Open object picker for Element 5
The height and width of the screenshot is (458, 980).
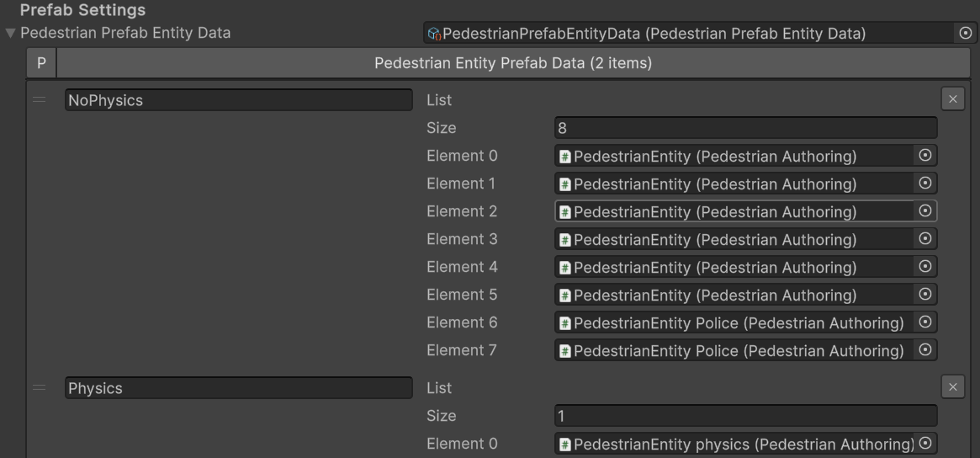tap(925, 294)
